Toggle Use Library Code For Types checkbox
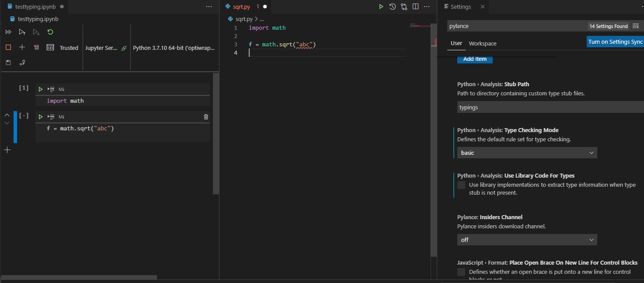Viewport: 644px width, 283px height. [x=461, y=185]
